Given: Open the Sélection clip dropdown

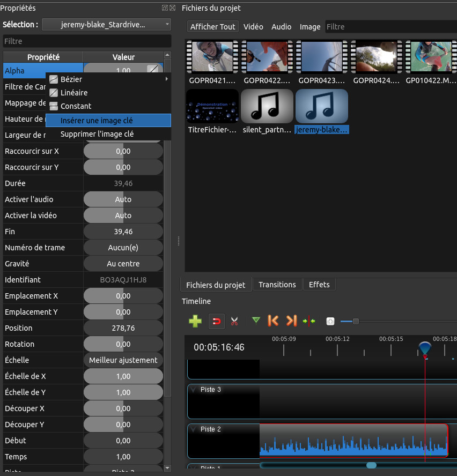Looking at the screenshot, I should [x=106, y=24].
